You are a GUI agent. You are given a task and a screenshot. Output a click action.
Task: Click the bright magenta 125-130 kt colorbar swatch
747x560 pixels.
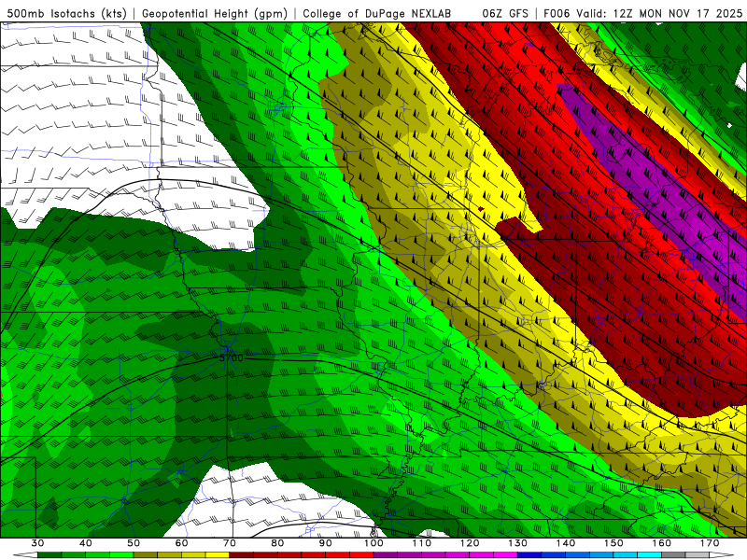[x=505, y=555]
